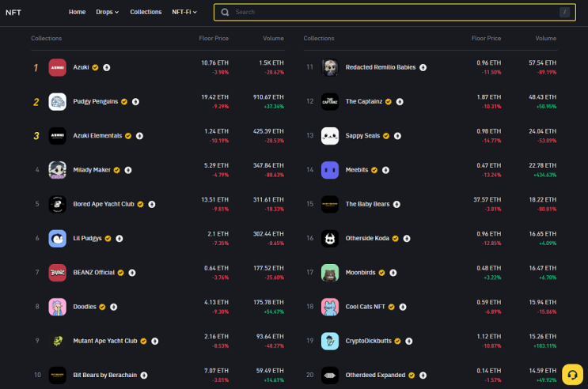The width and height of the screenshot is (588, 389).
Task: Open the Bit Bears by Berachain logo
Action: [x=57, y=375]
